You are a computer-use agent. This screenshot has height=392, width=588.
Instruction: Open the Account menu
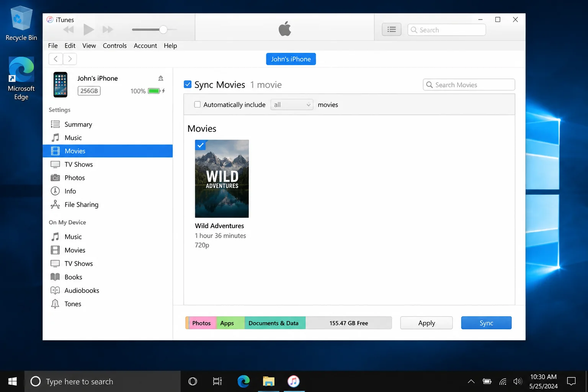pos(145,46)
